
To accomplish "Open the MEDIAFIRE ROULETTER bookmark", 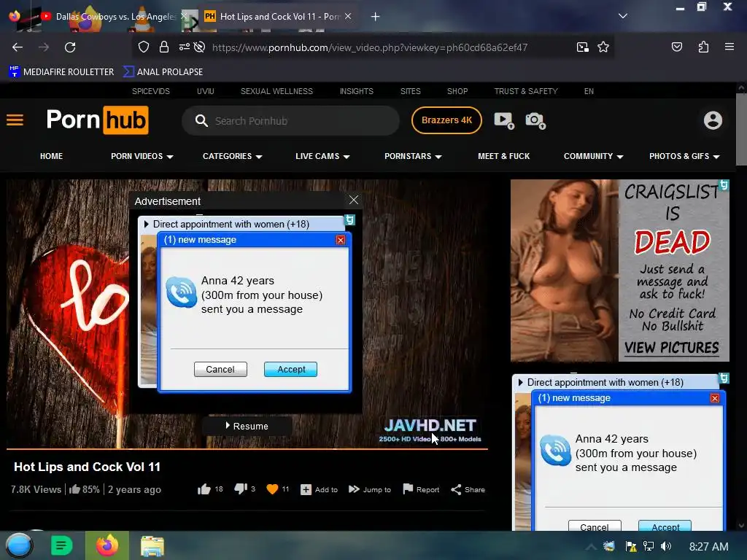I will tap(61, 72).
